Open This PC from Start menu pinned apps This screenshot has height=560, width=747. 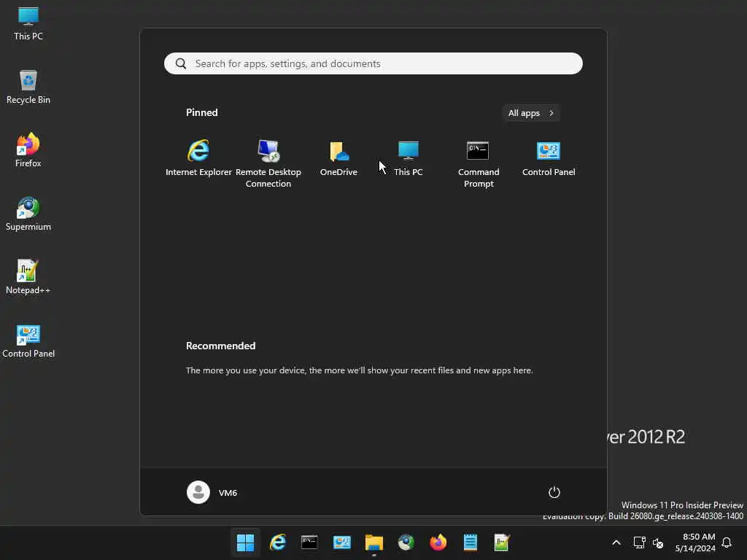[409, 158]
